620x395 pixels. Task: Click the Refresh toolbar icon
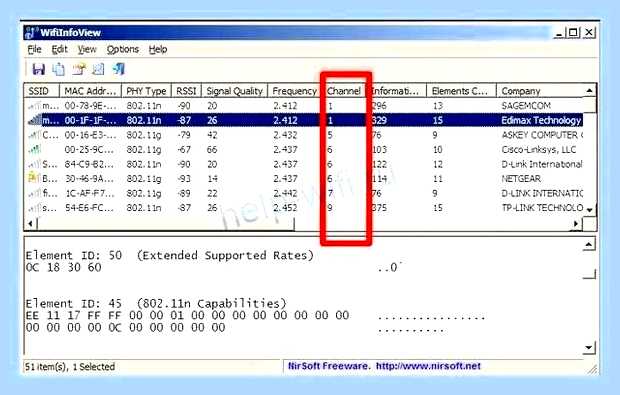[x=98, y=69]
